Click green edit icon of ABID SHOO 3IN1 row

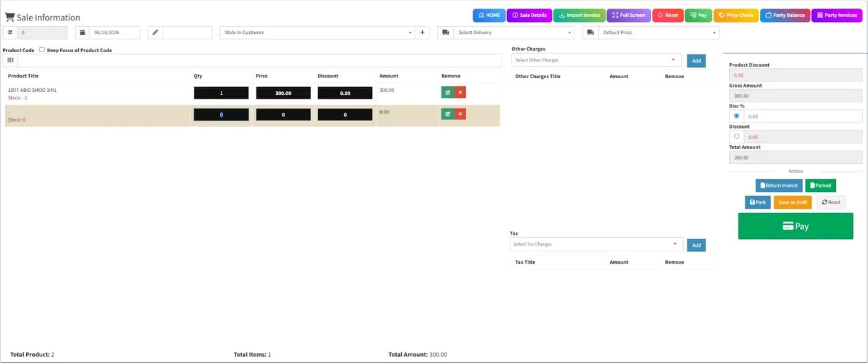point(448,92)
